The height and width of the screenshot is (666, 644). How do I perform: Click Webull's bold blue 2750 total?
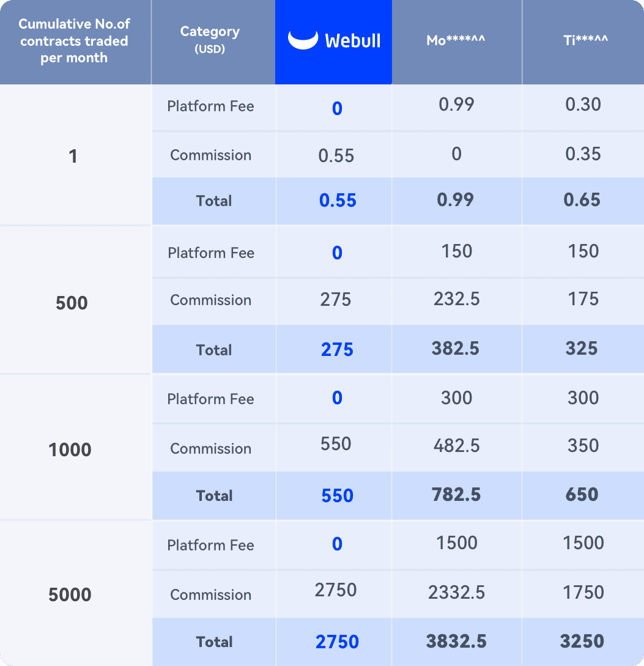337,642
